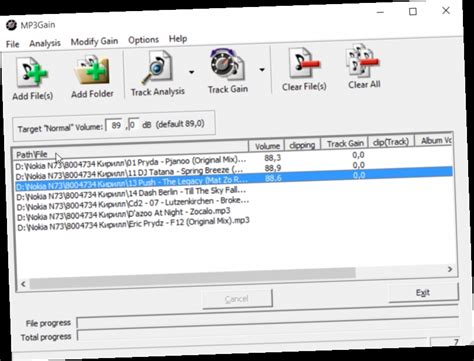Click the Exit button

(x=423, y=293)
